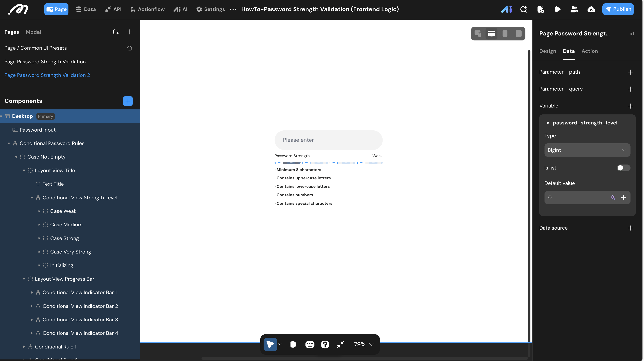This screenshot has height=361, width=644.
Task: Add a new page with plus icon
Action: 130,32
